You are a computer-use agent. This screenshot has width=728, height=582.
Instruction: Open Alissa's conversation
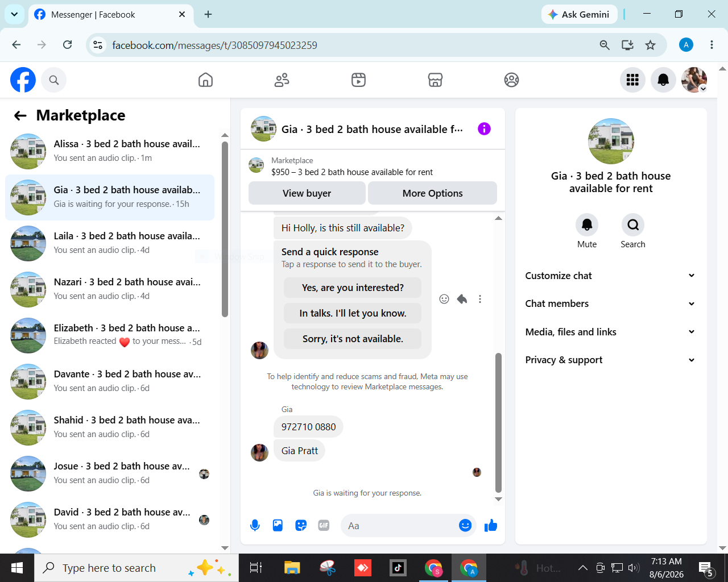point(110,151)
